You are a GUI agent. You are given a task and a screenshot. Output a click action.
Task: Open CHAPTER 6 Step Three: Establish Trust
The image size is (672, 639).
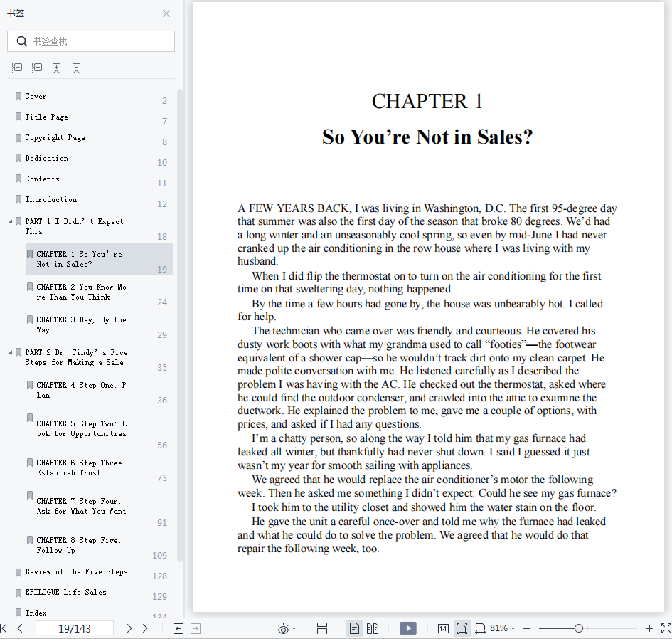(81, 468)
